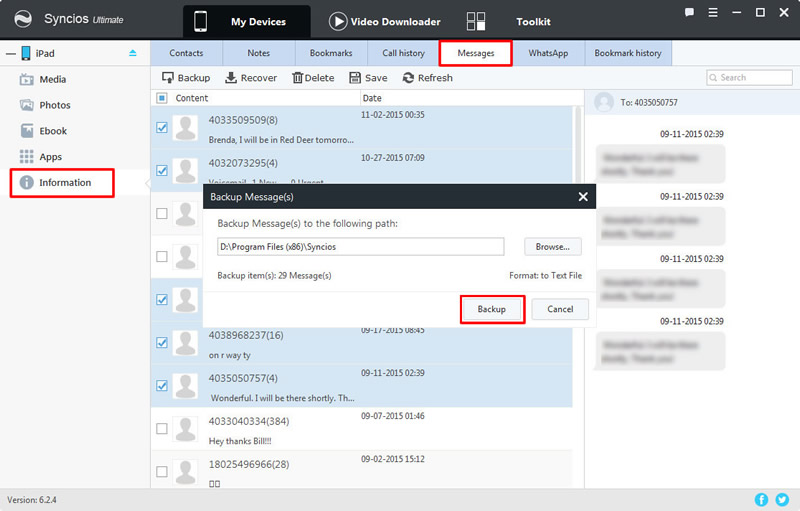Click the Backup toolbar button

(186, 78)
